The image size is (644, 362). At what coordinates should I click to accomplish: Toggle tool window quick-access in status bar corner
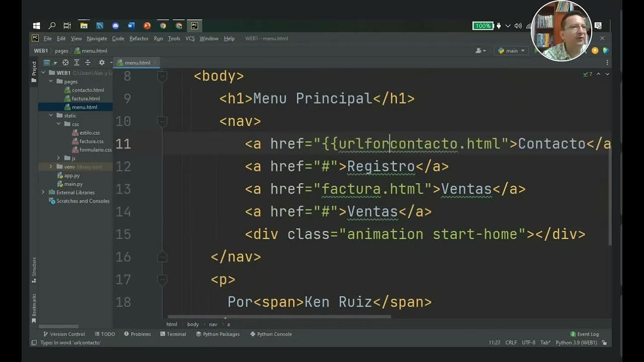tap(34, 342)
